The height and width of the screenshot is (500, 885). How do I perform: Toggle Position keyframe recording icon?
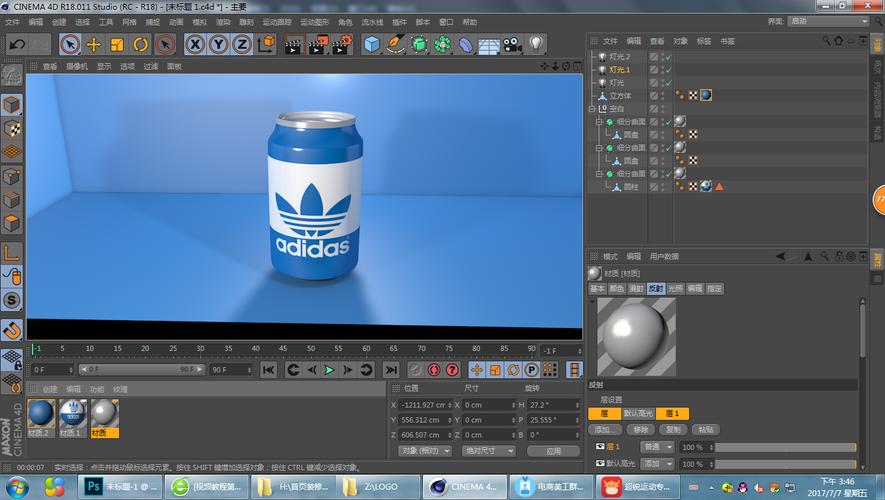click(x=477, y=370)
